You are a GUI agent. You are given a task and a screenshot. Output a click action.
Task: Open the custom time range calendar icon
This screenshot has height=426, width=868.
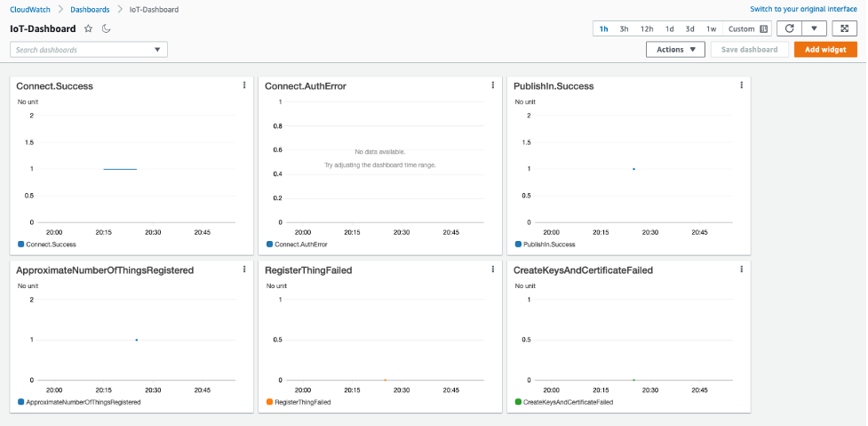pos(764,28)
